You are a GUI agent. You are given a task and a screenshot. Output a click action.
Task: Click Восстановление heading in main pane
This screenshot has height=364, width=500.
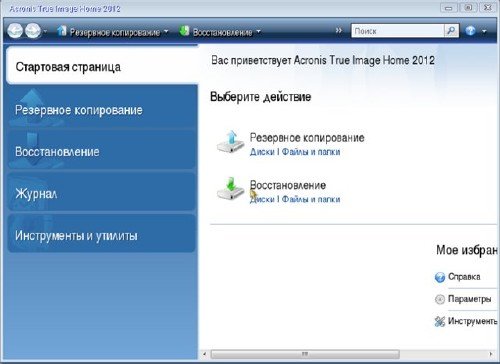point(288,185)
